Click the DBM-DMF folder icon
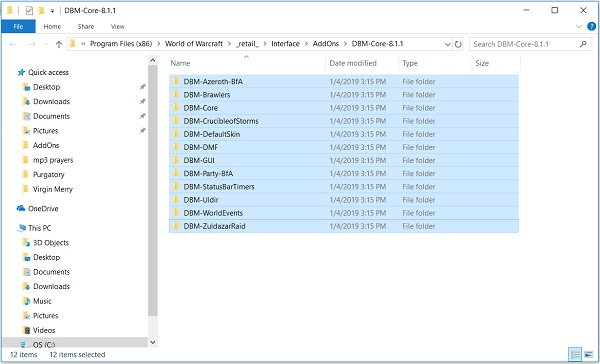 (176, 147)
